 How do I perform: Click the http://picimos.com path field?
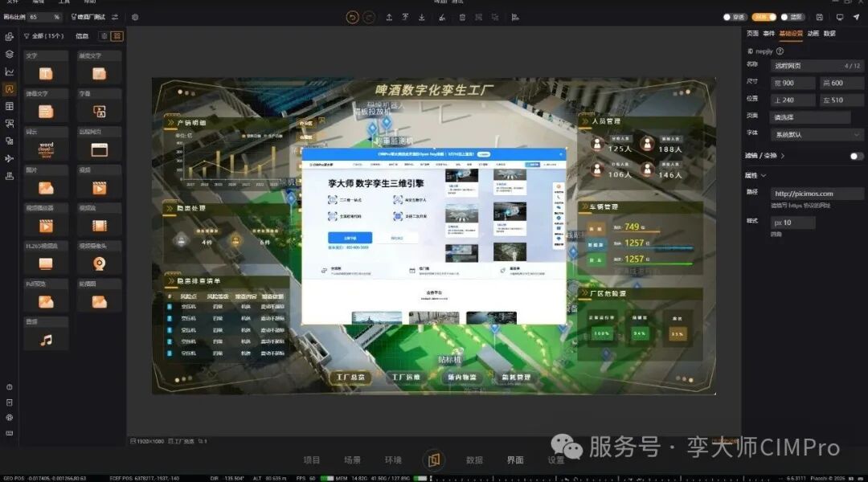tap(817, 194)
